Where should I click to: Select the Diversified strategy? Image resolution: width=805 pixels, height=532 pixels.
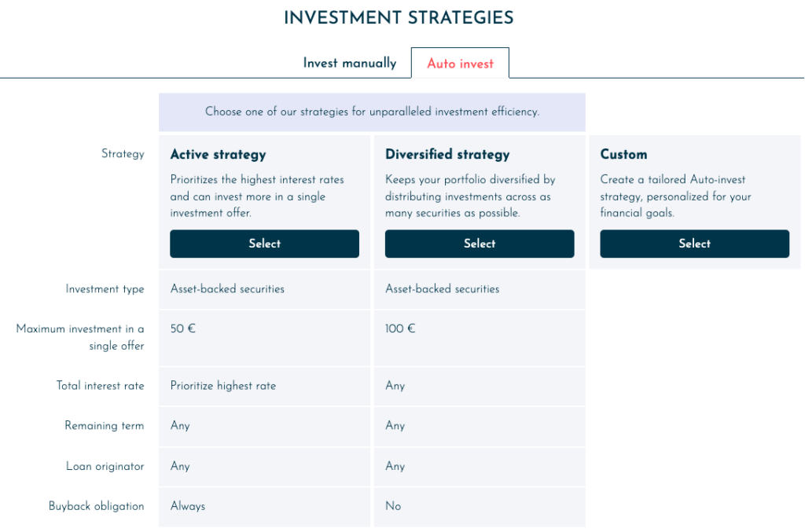480,244
